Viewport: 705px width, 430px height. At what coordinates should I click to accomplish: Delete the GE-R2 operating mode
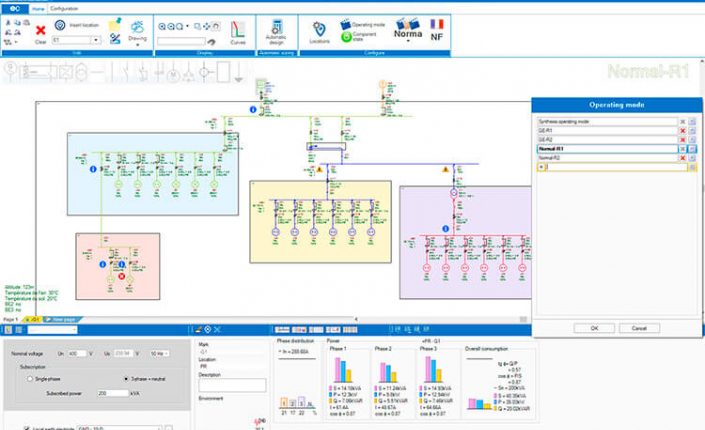click(683, 139)
